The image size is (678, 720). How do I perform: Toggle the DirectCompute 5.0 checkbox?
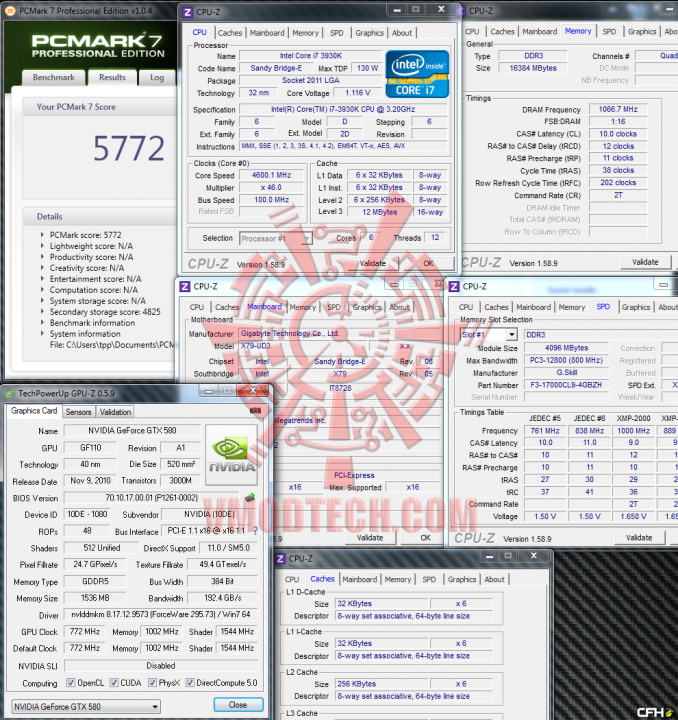pyautogui.click(x=190, y=683)
